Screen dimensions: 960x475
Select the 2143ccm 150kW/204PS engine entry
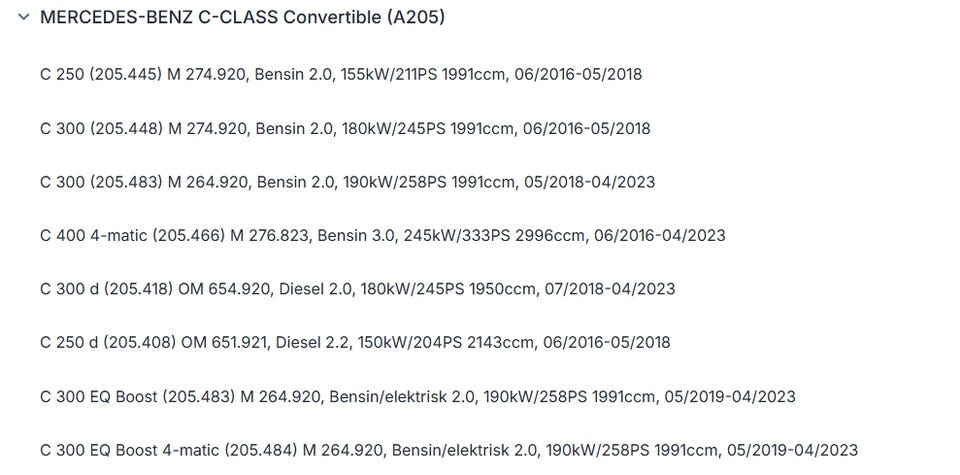click(x=355, y=342)
